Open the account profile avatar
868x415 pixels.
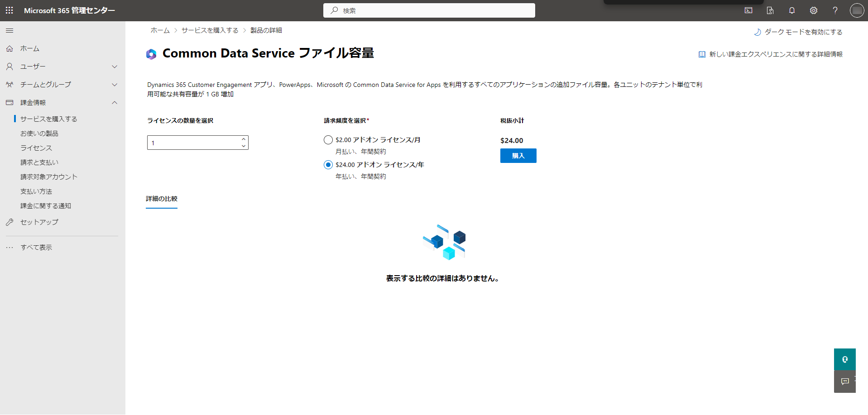click(x=857, y=10)
